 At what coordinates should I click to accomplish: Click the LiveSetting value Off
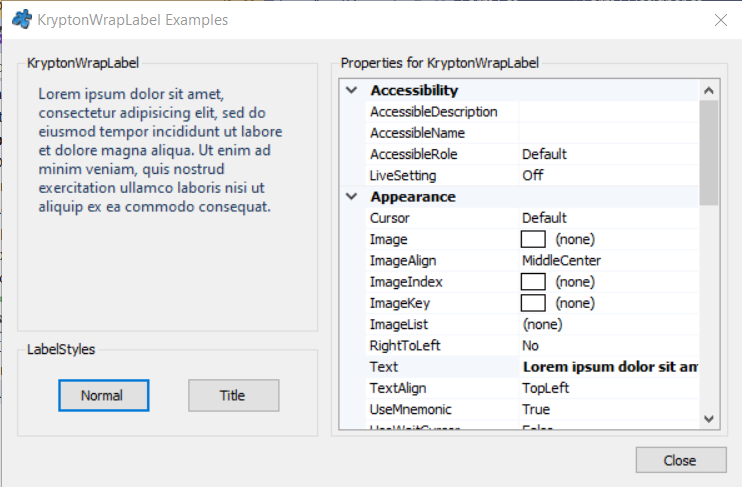click(533, 176)
